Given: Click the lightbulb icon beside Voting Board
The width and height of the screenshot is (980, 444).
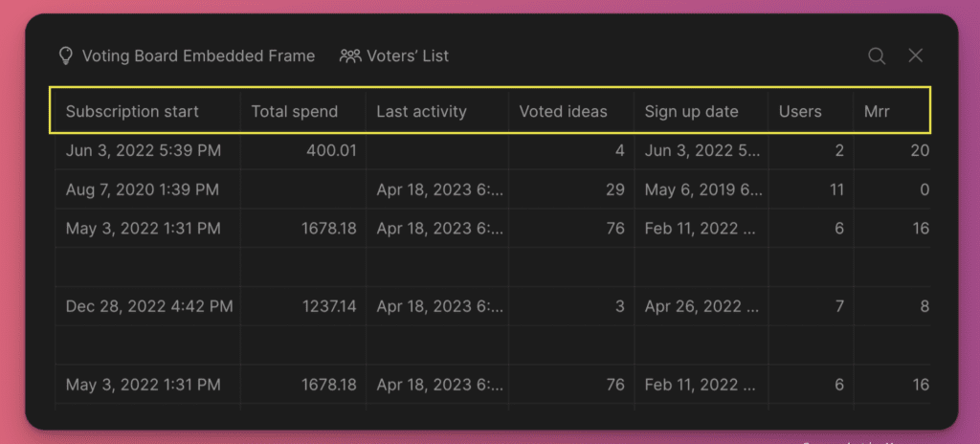Looking at the screenshot, I should coord(66,56).
